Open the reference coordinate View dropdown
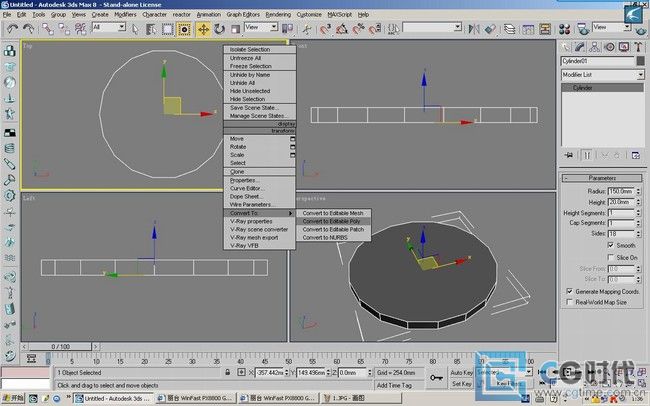Image resolution: width=650 pixels, height=406 pixels. (261, 27)
